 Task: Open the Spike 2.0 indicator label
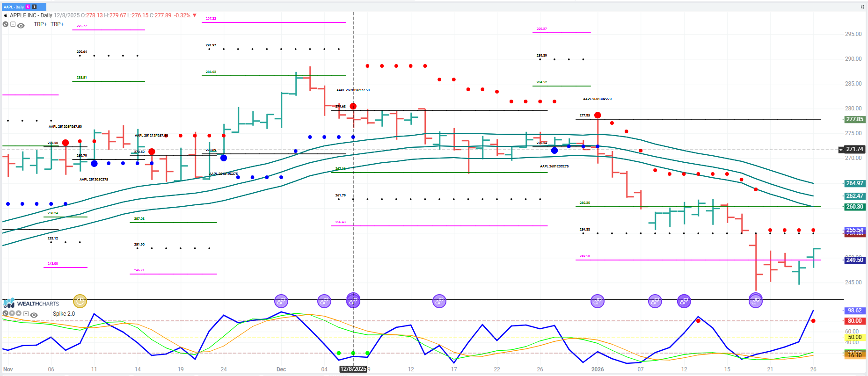point(64,314)
